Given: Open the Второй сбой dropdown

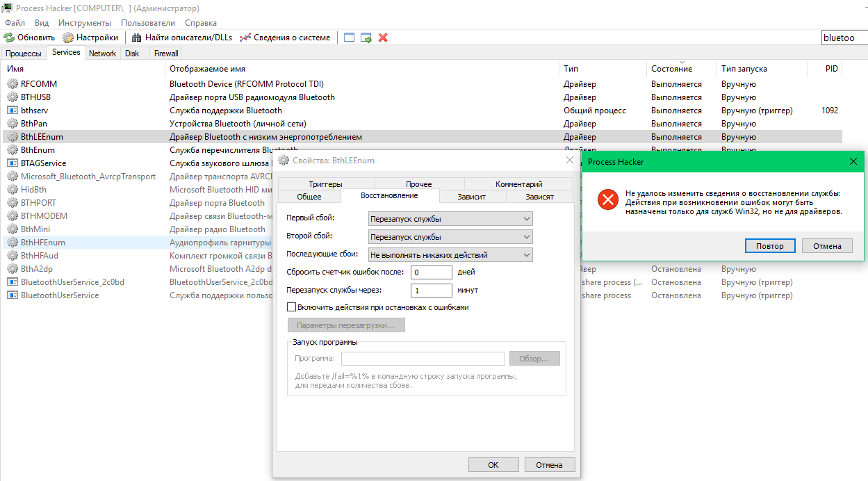Looking at the screenshot, I should (x=450, y=237).
